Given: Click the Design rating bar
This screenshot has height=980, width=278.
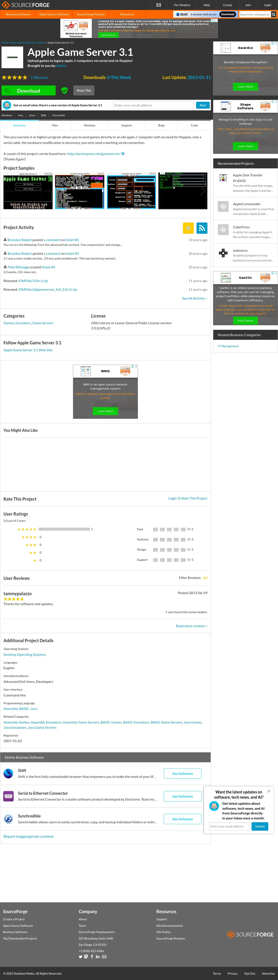Looking at the screenshot, I should (170, 550).
